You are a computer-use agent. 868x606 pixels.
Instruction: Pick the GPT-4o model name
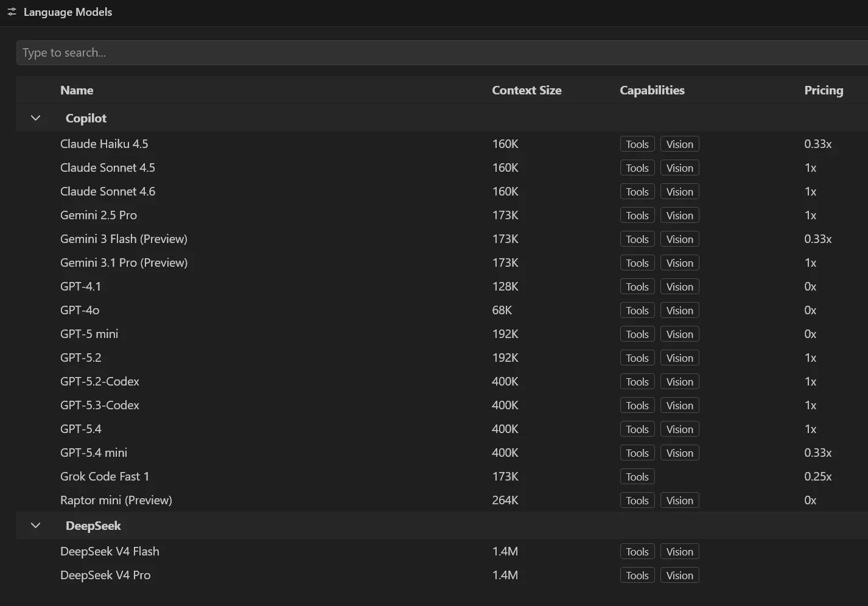pyautogui.click(x=80, y=310)
